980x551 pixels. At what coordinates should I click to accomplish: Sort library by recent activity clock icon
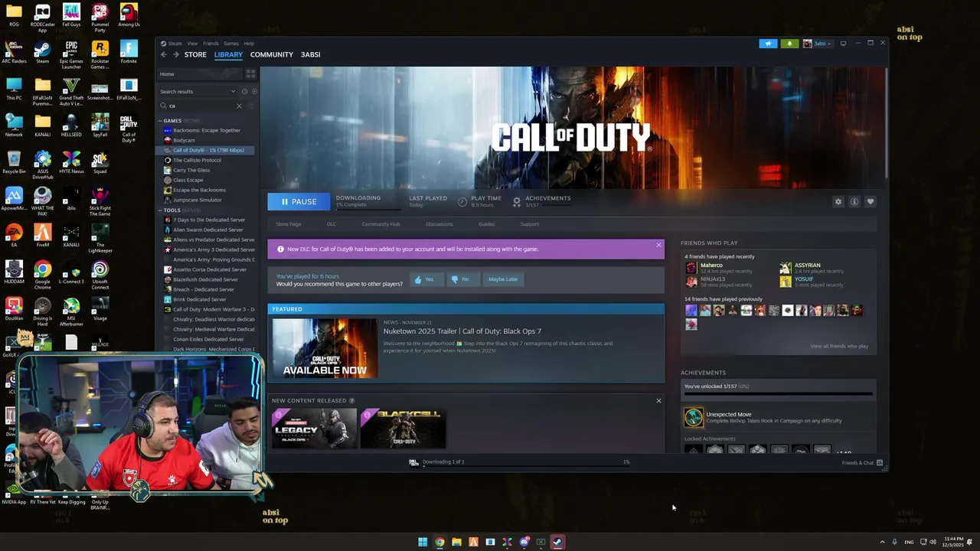coord(244,91)
